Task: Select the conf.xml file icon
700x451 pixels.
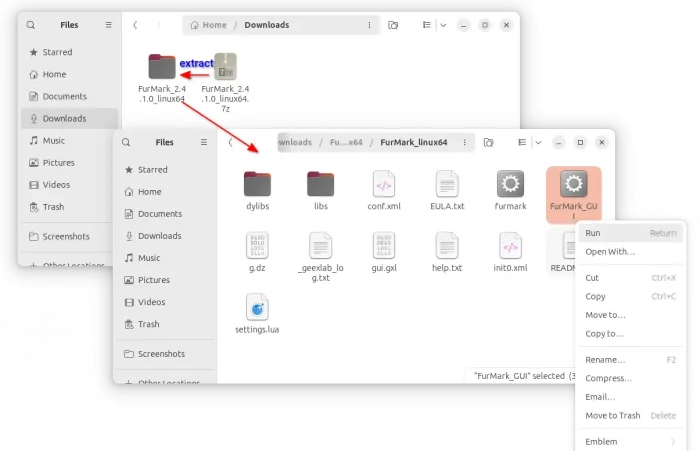Action: click(384, 184)
